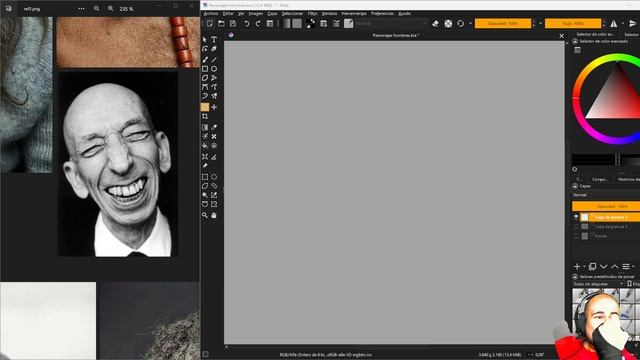Toggle visibility of the Fondo layer
The width and height of the screenshot is (640, 360).
point(576,236)
